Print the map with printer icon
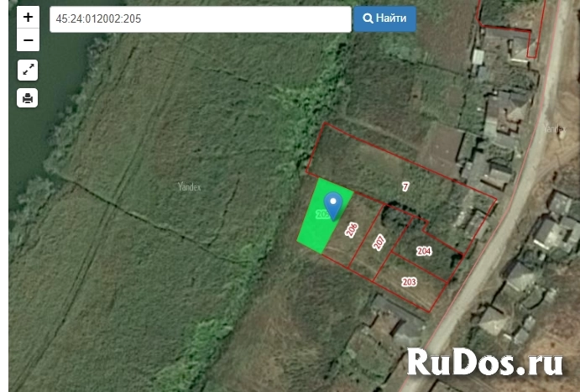580x392 pixels. 28,98
